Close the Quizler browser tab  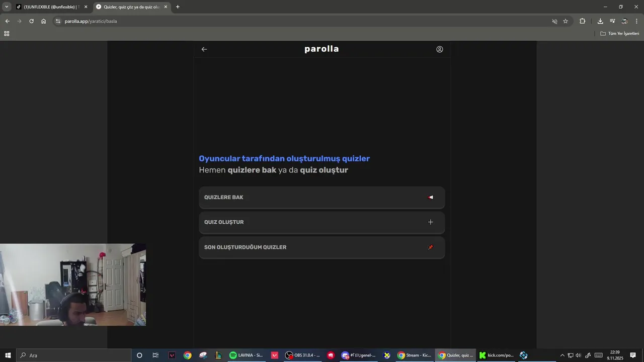pos(166,7)
